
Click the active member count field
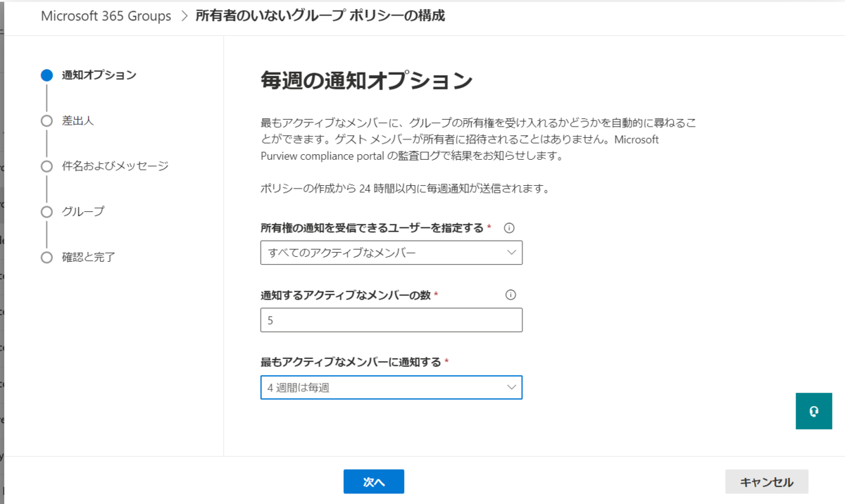point(392,320)
